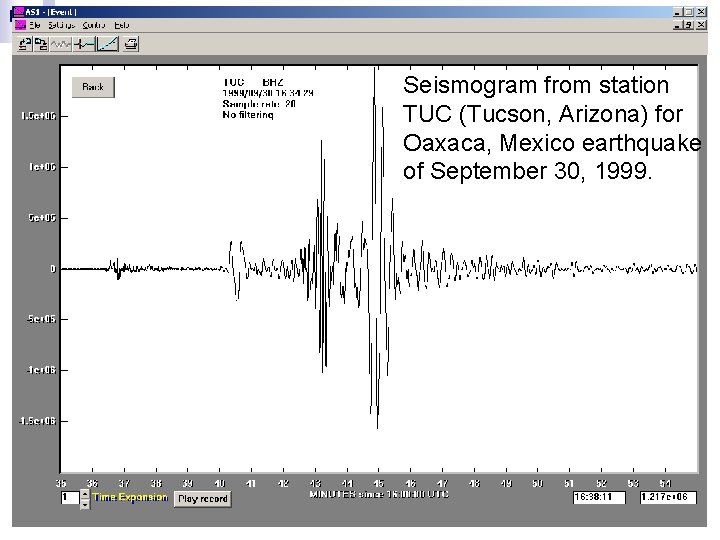Click the 'Sample rate: 20' text
This screenshot has height=540, width=720.
[x=259, y=104]
